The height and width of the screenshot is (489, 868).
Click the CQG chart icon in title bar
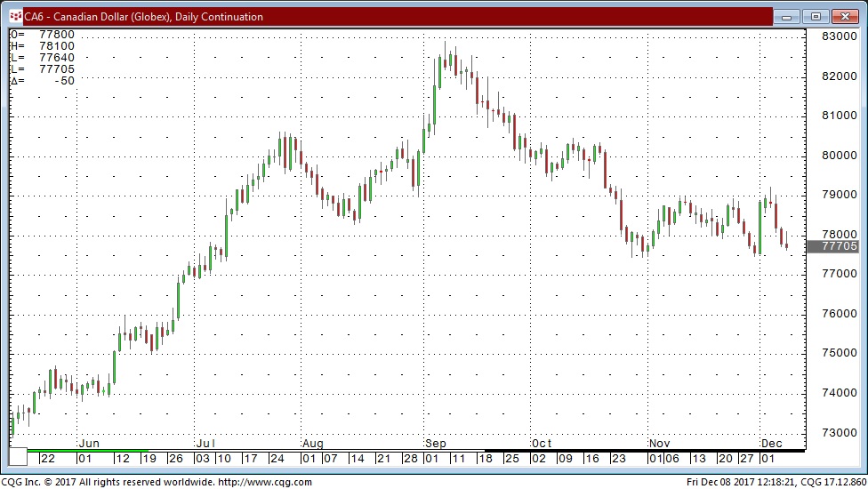pos(15,17)
